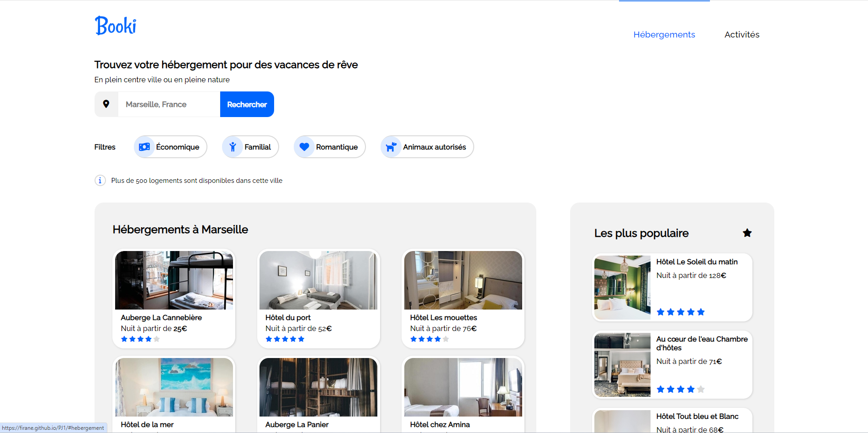Open the Activités navigation tab
The image size is (868, 433).
(x=742, y=35)
